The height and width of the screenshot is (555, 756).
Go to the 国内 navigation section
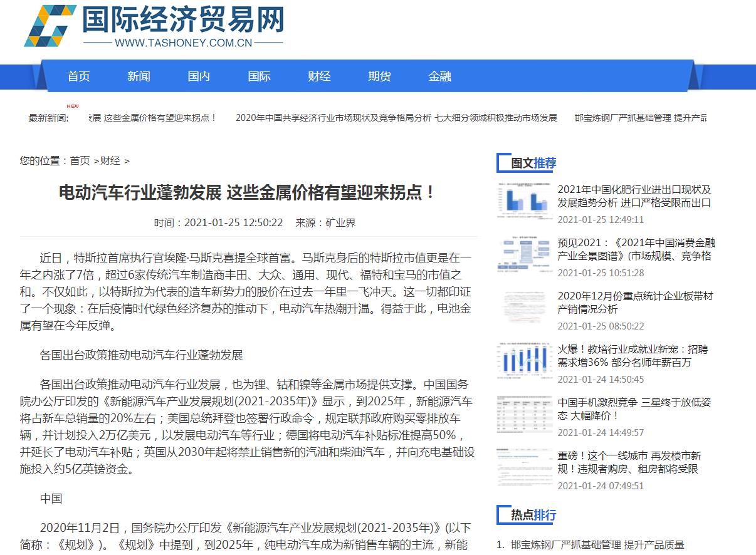199,76
